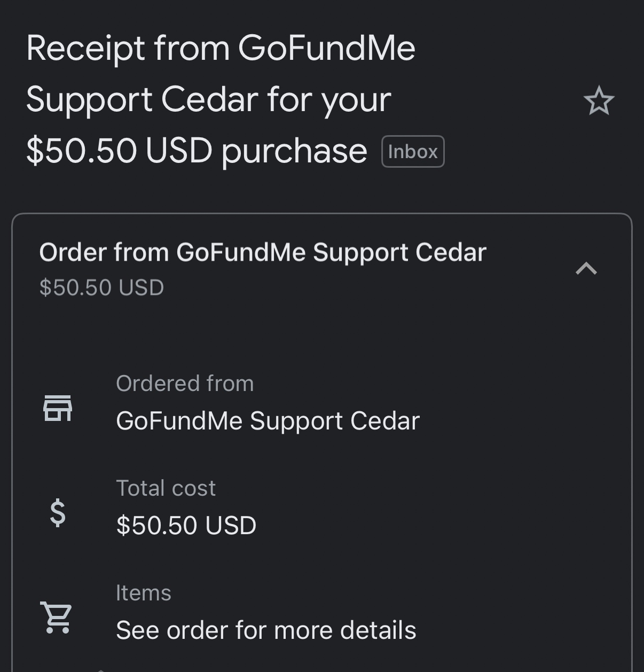
Task: Open 'See order for more details'
Action: pos(266,630)
